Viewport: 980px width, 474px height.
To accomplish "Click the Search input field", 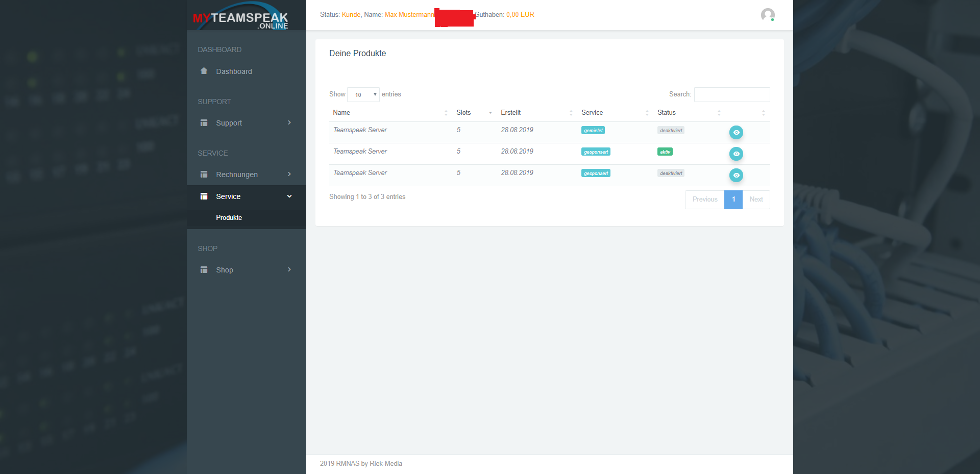I will 731,94.
